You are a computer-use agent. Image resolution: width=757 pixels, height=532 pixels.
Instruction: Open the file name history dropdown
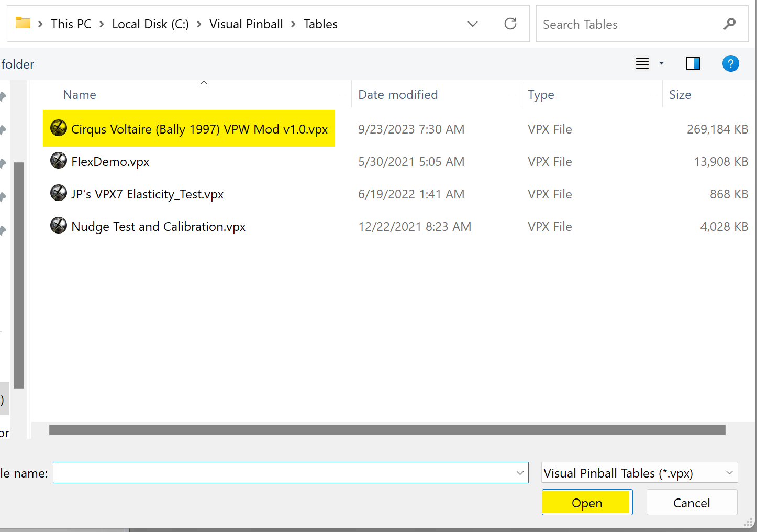click(519, 472)
